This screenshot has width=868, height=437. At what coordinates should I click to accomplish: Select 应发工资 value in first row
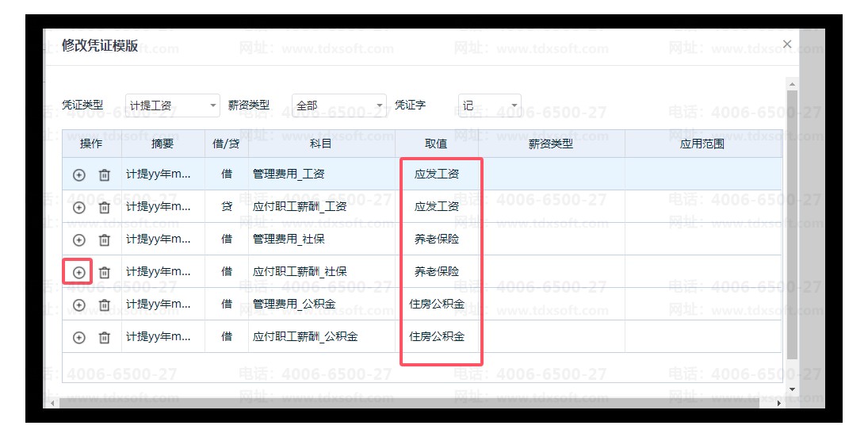[x=437, y=174]
